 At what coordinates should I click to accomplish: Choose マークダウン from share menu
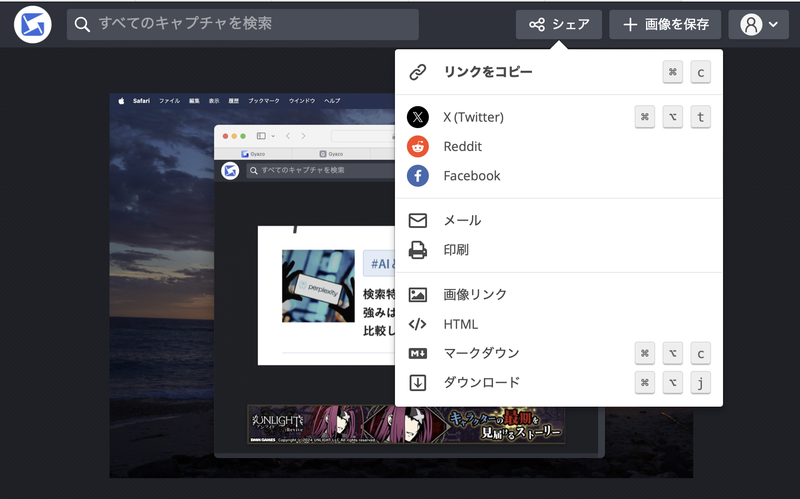coord(559,353)
